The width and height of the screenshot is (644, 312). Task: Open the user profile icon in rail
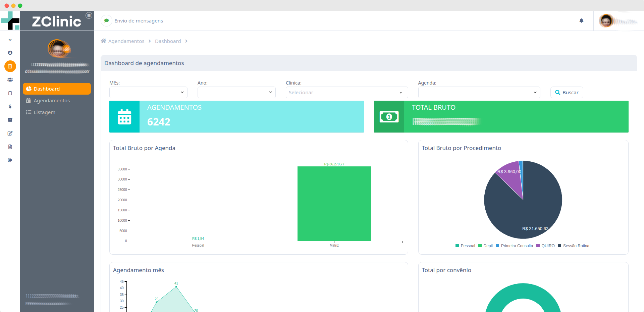click(10, 53)
